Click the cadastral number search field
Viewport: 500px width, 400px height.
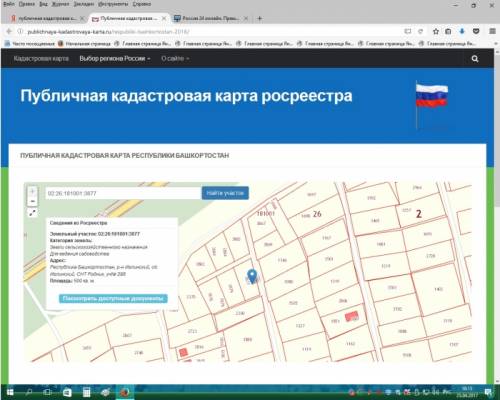pos(123,193)
